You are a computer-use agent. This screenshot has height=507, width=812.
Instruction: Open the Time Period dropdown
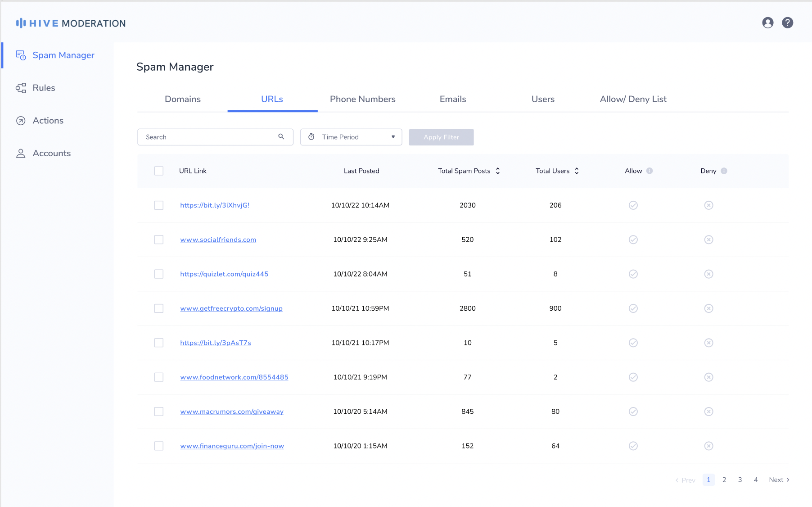pos(351,137)
